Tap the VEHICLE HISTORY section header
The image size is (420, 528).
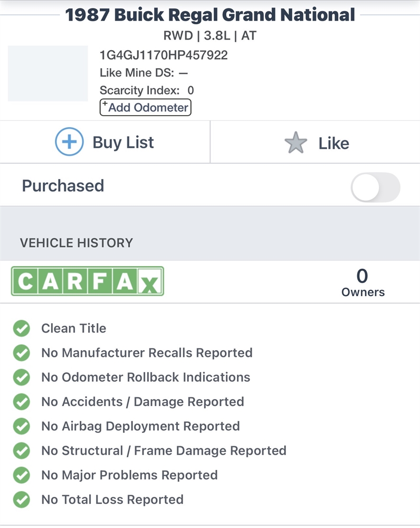(x=77, y=243)
